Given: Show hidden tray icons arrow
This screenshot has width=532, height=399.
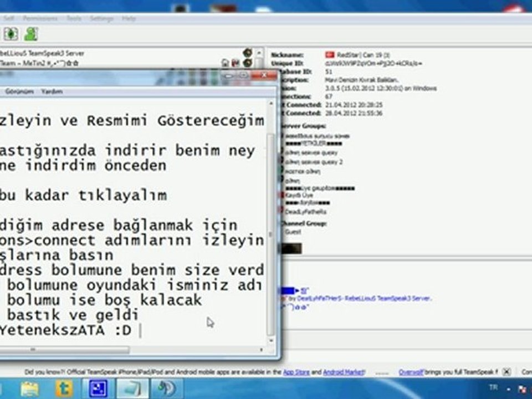Looking at the screenshot, I should pos(509,389).
